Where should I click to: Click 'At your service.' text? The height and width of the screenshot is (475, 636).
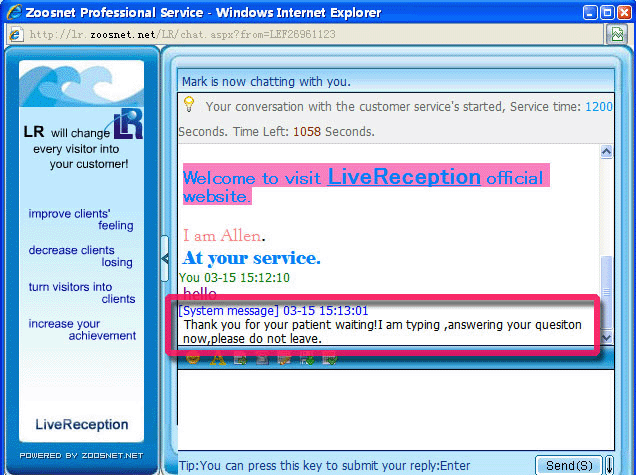coord(251,258)
